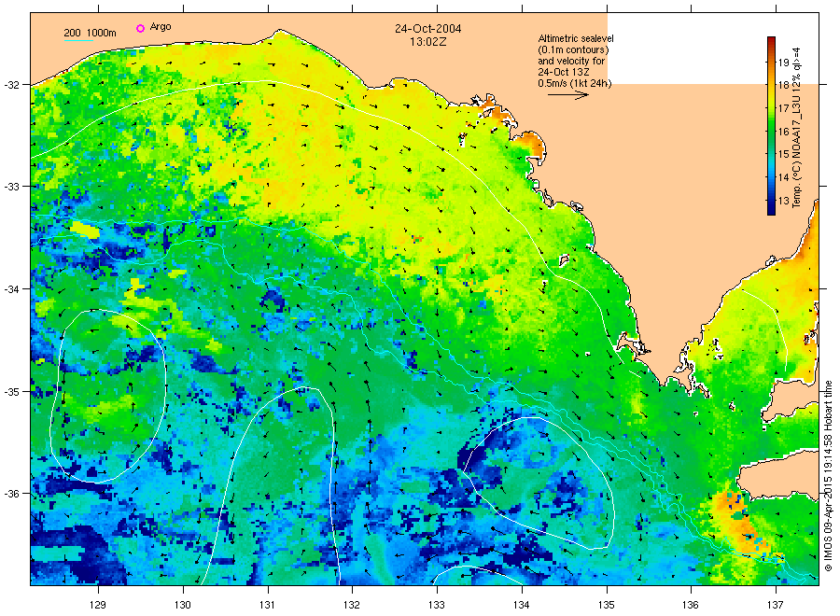Click latitude label '-36' on left axis
Image resolution: width=840 pixels, height=616 pixels.
[x=12, y=494]
